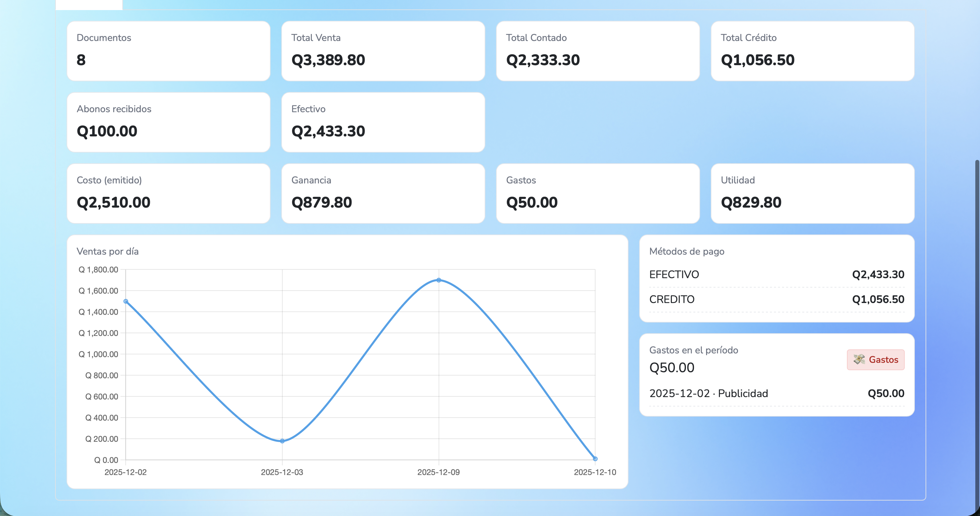Open the Total Contado card
This screenshot has height=516, width=980.
coord(598,51)
